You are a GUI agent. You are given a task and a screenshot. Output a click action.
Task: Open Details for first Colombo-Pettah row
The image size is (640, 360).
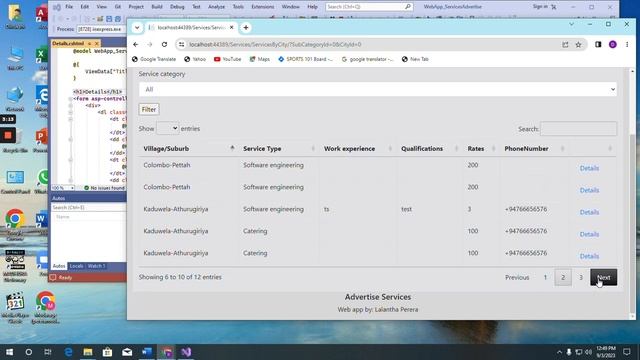(589, 168)
